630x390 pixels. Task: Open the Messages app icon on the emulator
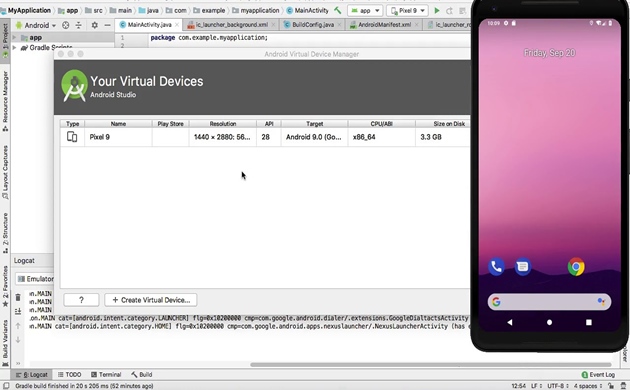(523, 267)
